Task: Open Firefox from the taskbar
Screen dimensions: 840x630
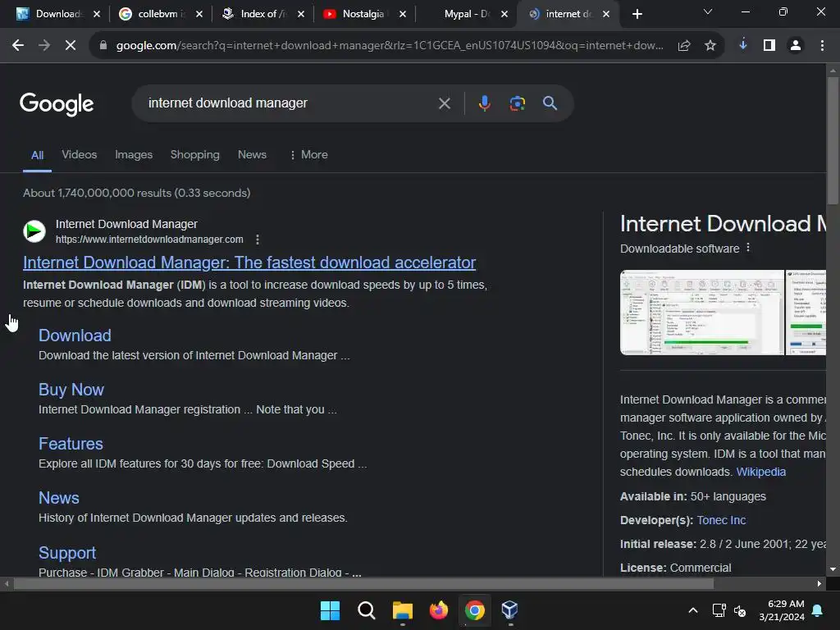Action: (439, 610)
